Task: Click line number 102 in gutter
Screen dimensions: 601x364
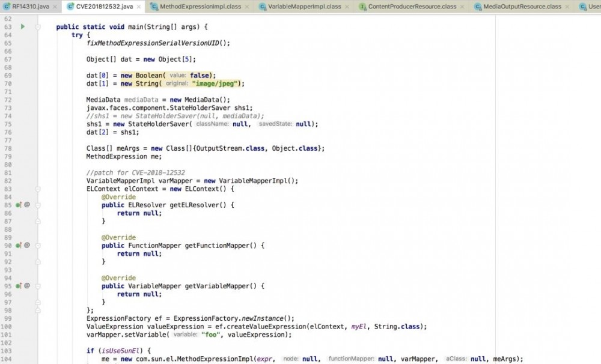Action: pos(7,343)
